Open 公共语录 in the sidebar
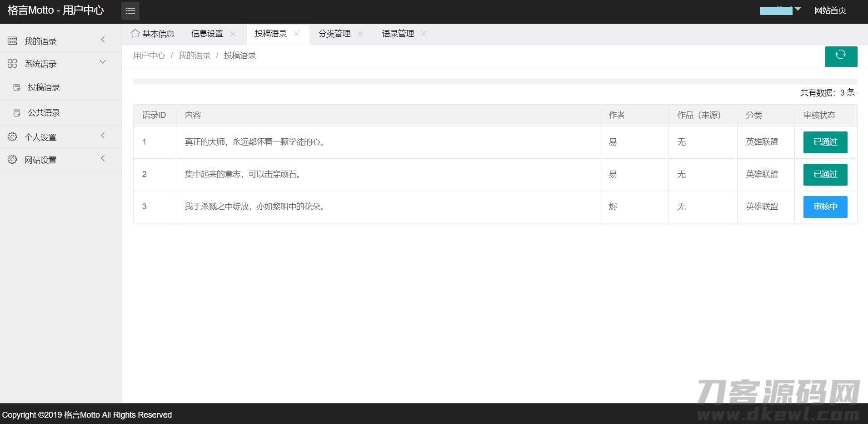 point(44,113)
